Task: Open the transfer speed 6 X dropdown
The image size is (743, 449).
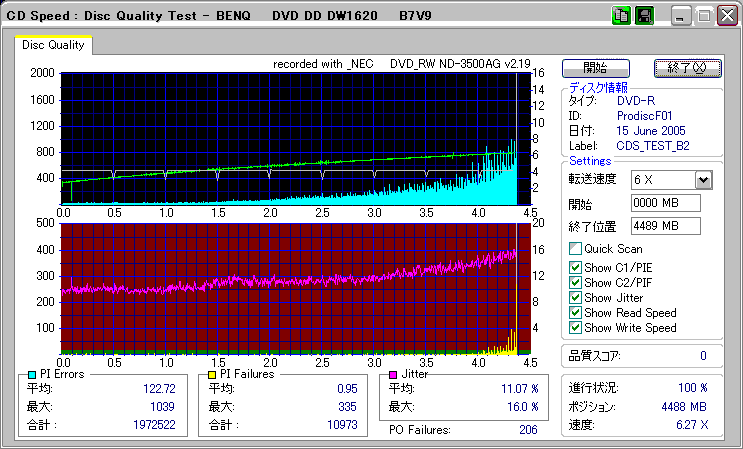Action: 702,179
